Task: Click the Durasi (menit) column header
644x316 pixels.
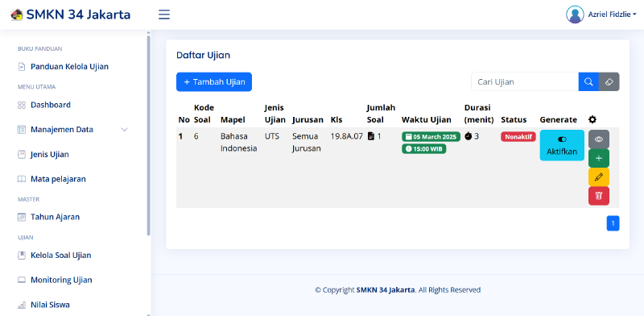Action: [479, 114]
